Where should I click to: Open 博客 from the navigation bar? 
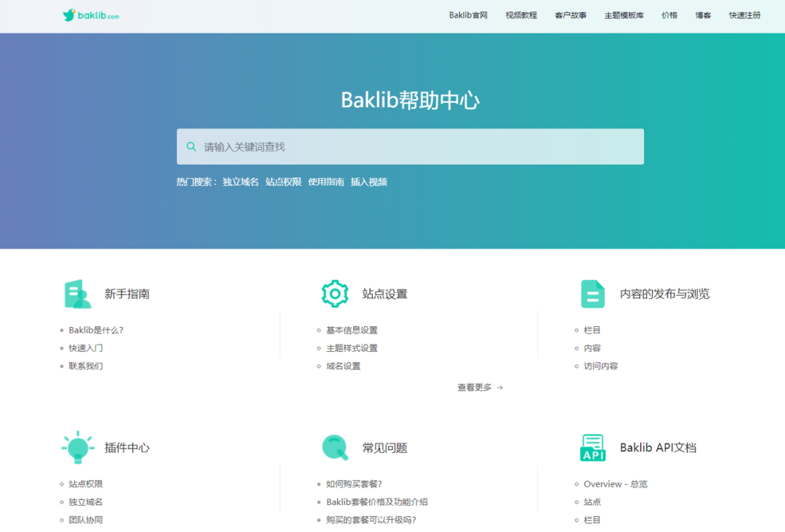click(703, 15)
